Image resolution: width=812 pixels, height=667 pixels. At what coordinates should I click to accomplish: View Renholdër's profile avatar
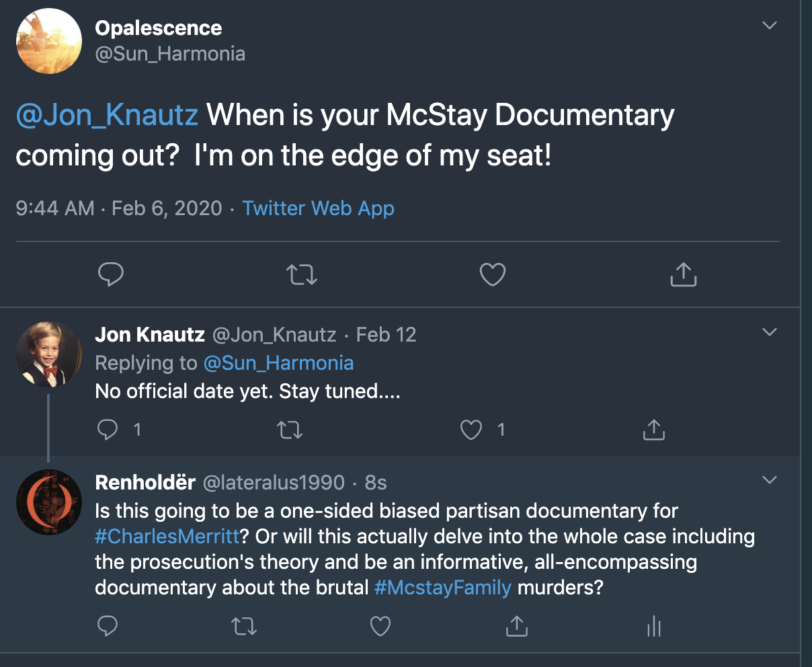(x=49, y=502)
